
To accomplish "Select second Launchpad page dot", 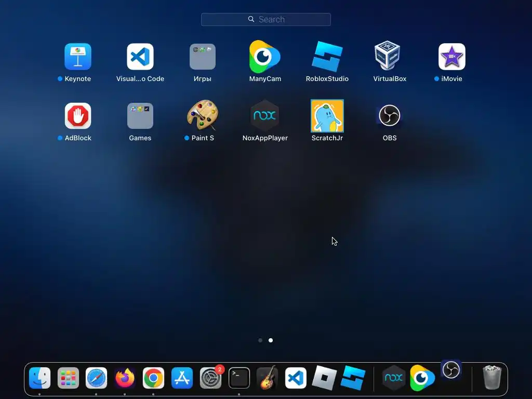I will click(x=271, y=340).
